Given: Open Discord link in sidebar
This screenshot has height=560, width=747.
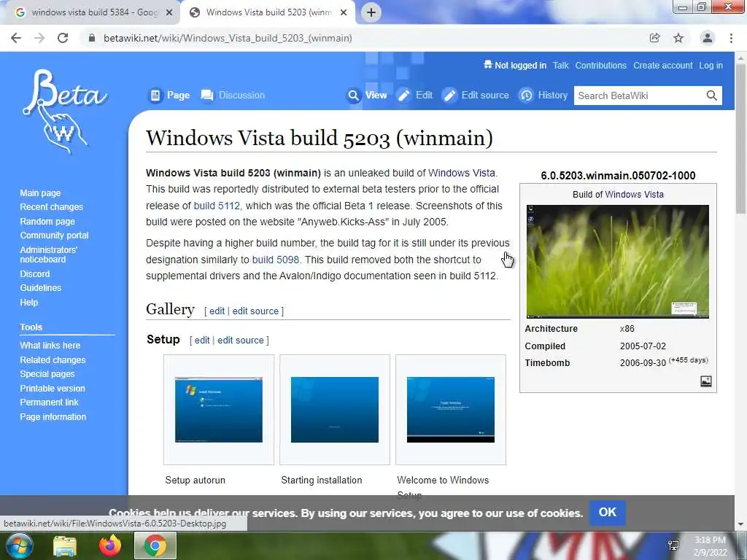Looking at the screenshot, I should tap(35, 274).
